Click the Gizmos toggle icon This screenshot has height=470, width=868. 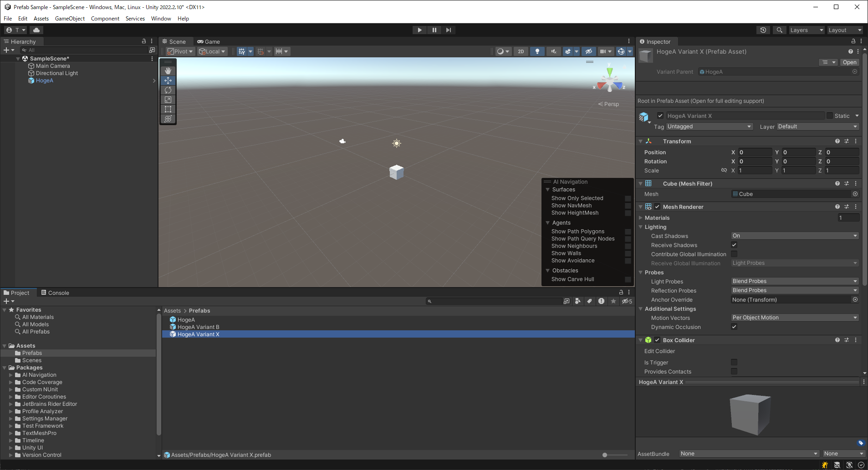coord(621,51)
